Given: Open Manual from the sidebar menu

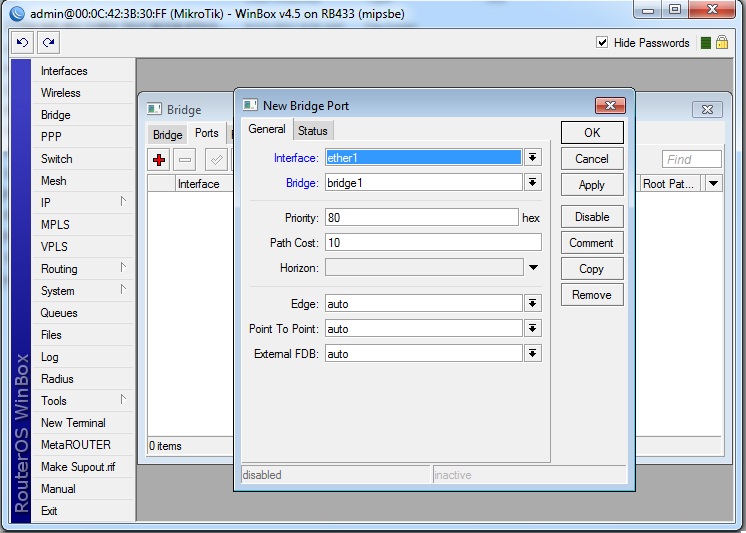Looking at the screenshot, I should 83,489.
